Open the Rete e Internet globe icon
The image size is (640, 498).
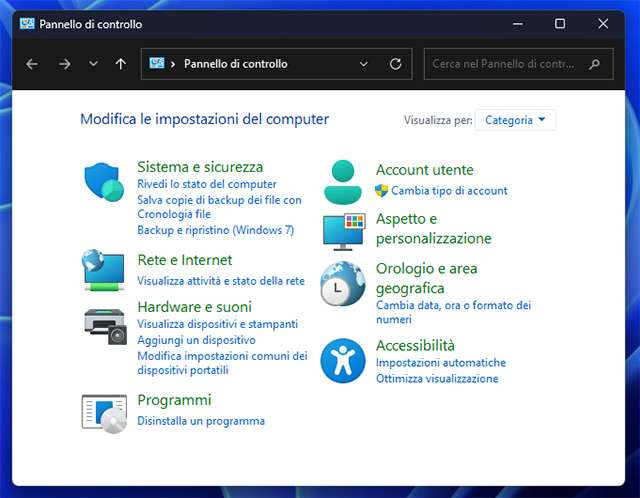click(x=104, y=270)
